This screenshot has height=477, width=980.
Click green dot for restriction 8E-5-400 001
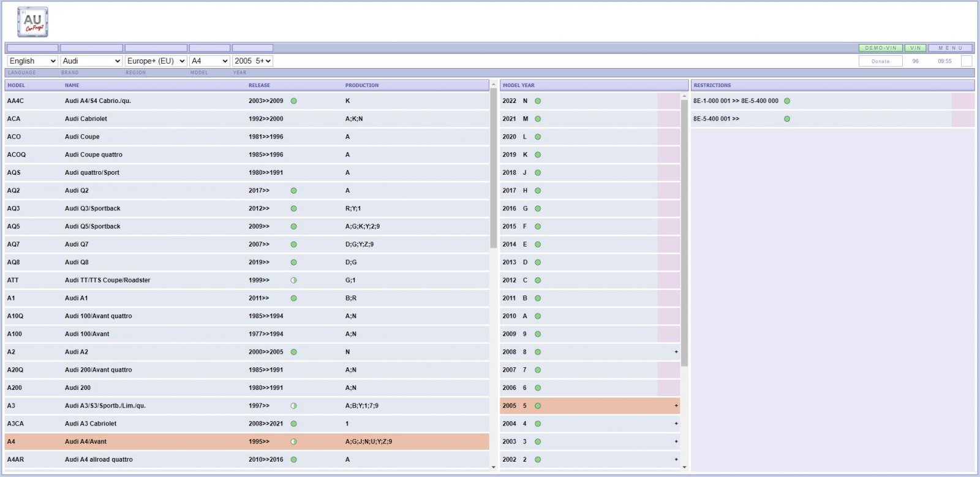[x=787, y=119]
